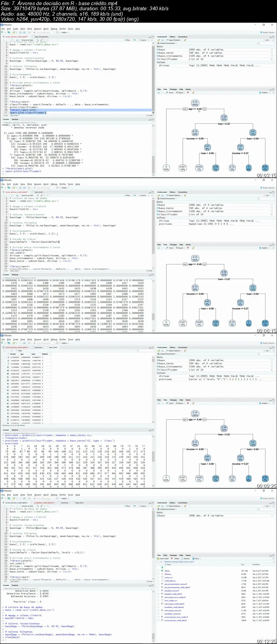Click the minimize Plots pane icon in third frame
The height and width of the screenshot is (644, 277).
[x=270, y=400]
